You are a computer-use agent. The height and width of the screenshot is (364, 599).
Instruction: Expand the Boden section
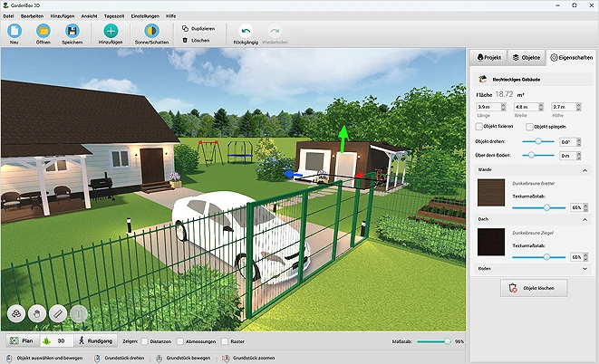(533, 269)
